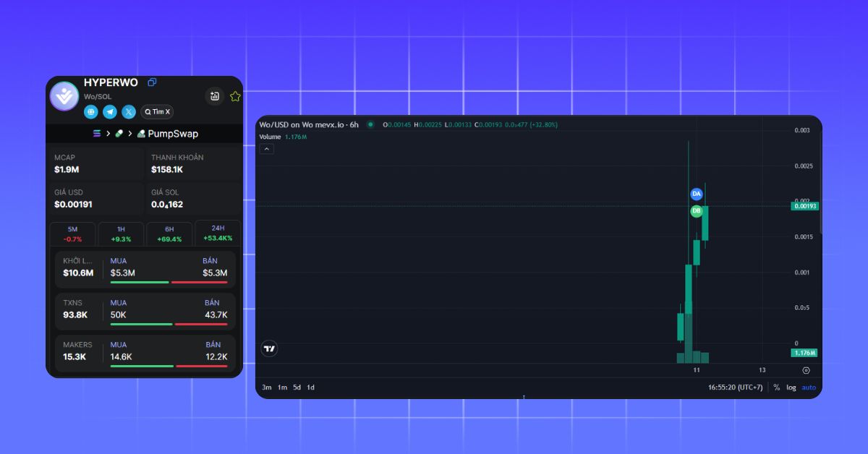868x454 pixels.
Task: Collapse the chart legend with chevron
Action: pyautogui.click(x=267, y=149)
